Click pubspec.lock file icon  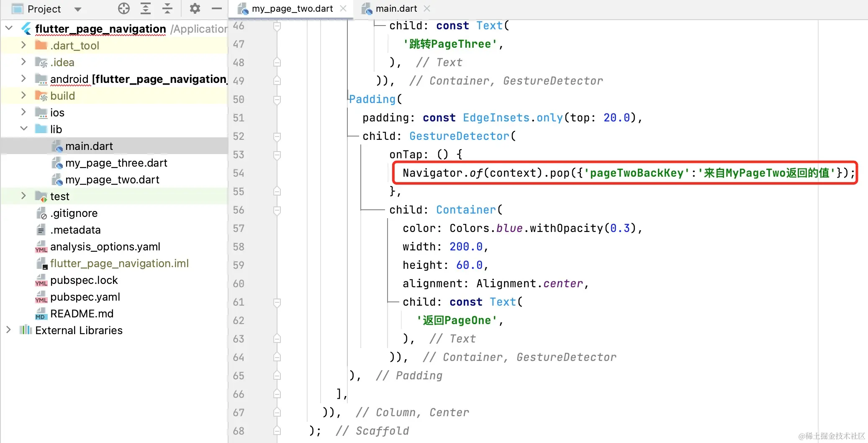(x=41, y=281)
